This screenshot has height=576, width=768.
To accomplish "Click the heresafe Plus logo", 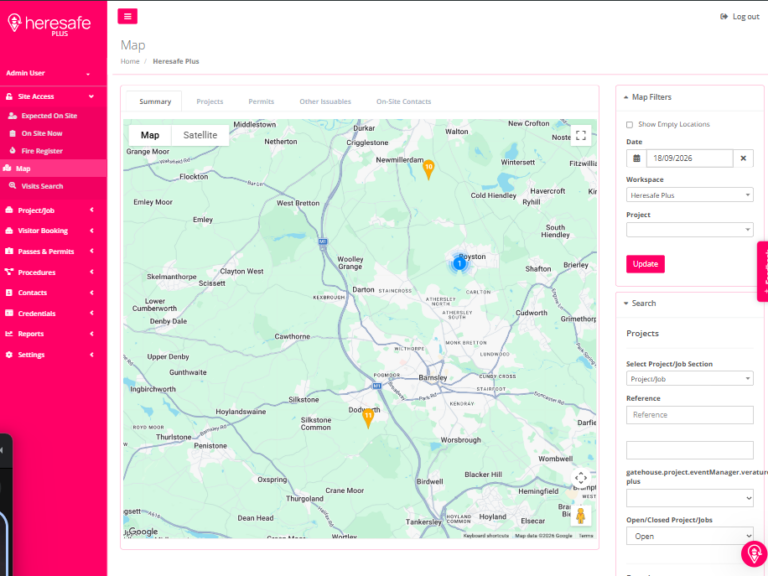I will [49, 24].
